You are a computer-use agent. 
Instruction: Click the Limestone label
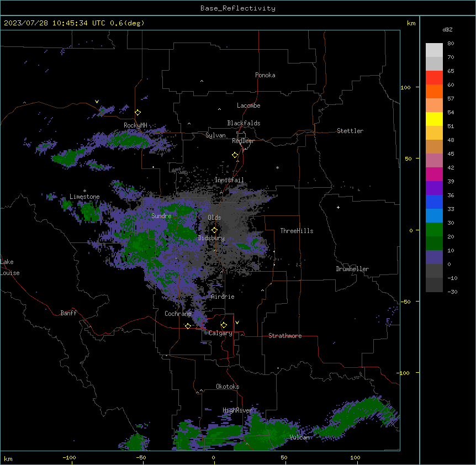(84, 197)
